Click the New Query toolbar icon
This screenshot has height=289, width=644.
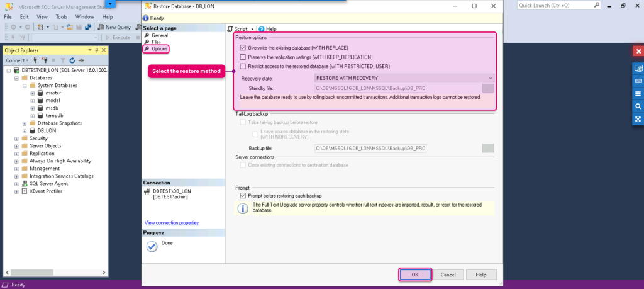click(x=101, y=27)
